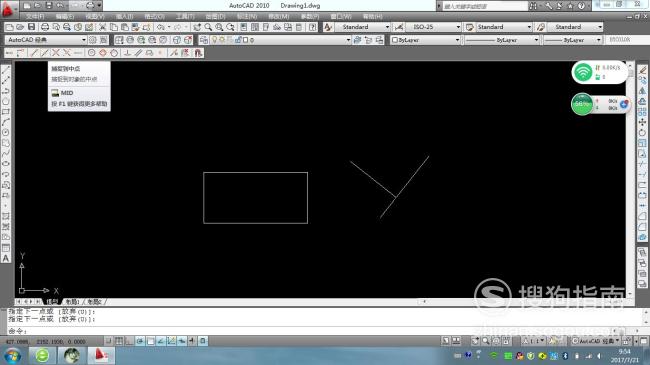Screen dimensions: 650x365
Task: Toggle Snap Mode in status bar
Action: pos(109,341)
